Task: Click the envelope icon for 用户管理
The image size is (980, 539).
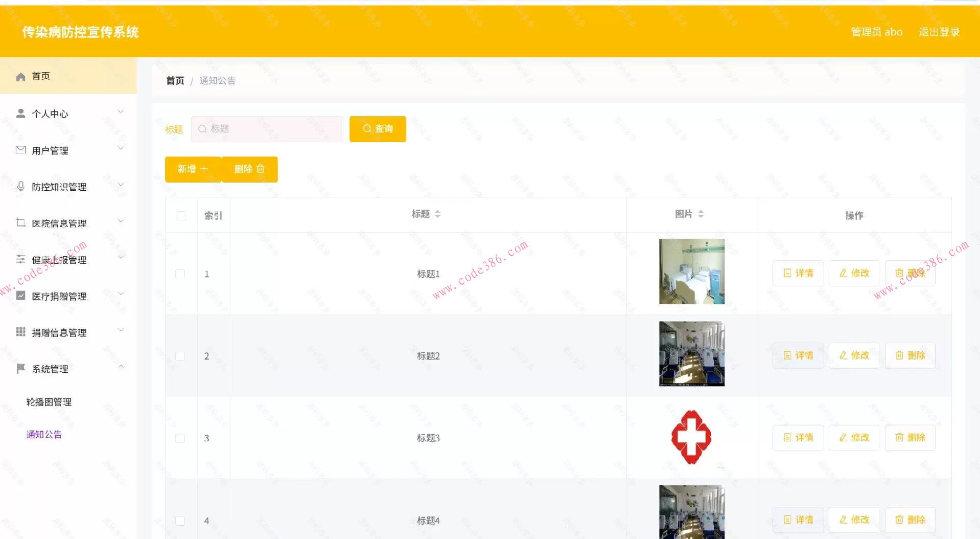Action: click(20, 150)
